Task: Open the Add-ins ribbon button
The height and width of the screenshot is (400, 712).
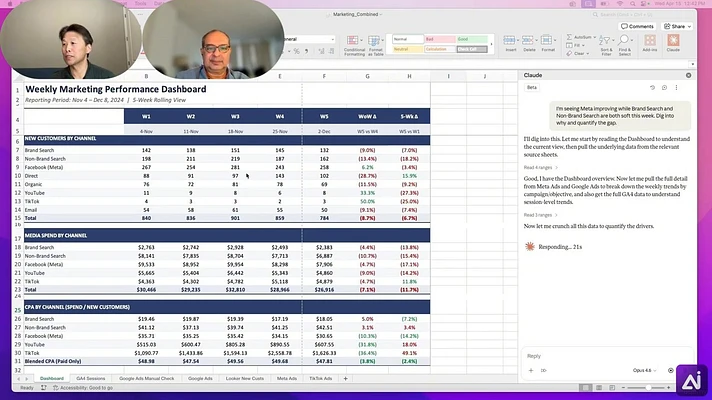Action: point(650,43)
